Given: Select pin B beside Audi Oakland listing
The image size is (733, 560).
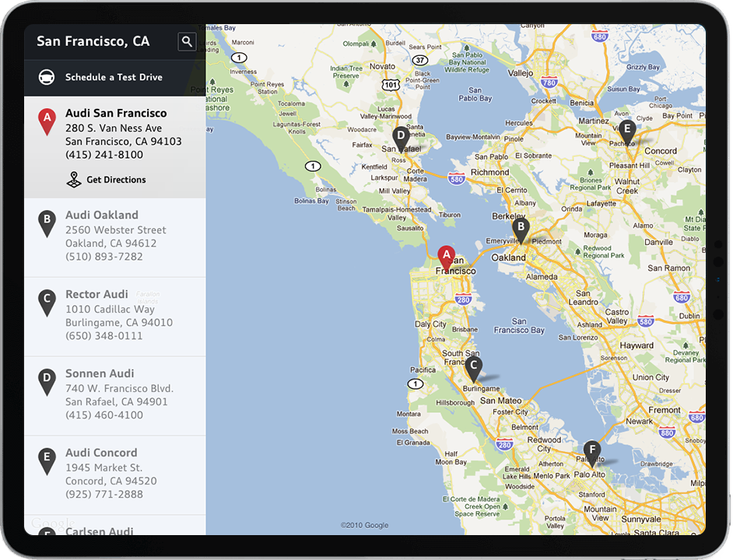Looking at the screenshot, I should click(47, 223).
